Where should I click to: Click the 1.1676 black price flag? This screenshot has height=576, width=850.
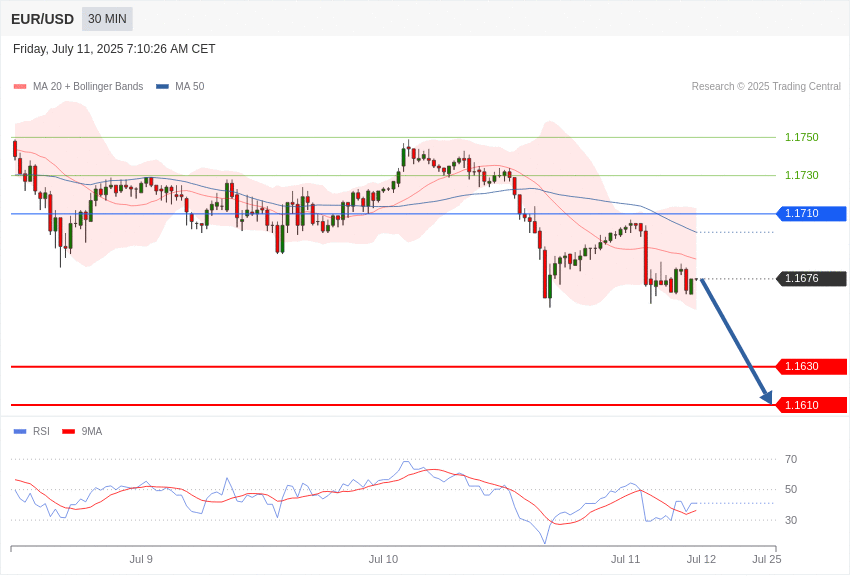[806, 279]
